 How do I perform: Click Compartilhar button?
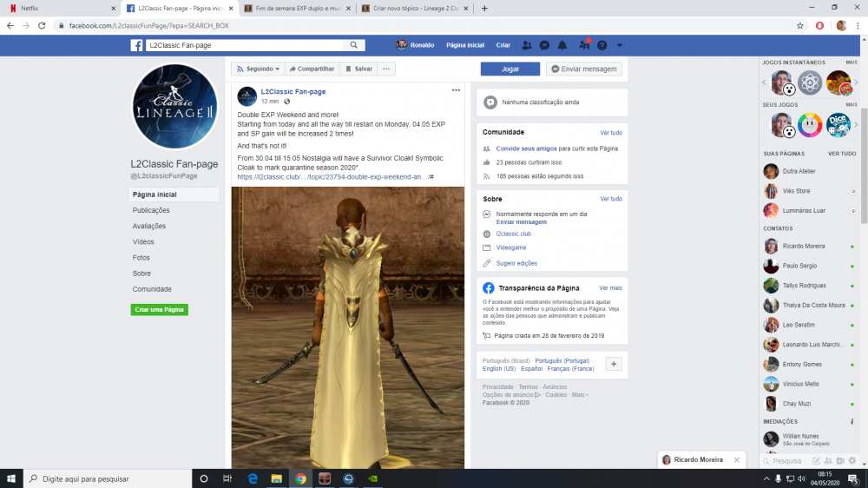pos(312,69)
